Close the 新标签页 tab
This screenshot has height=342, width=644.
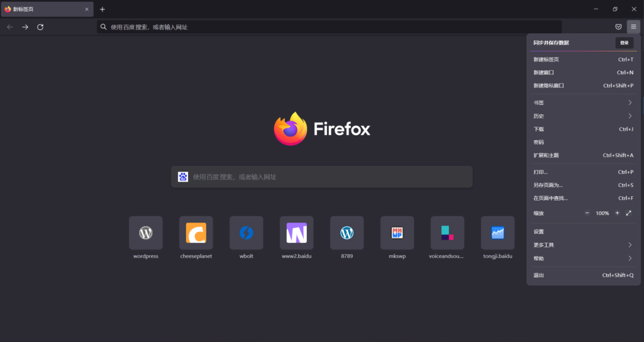click(x=87, y=9)
